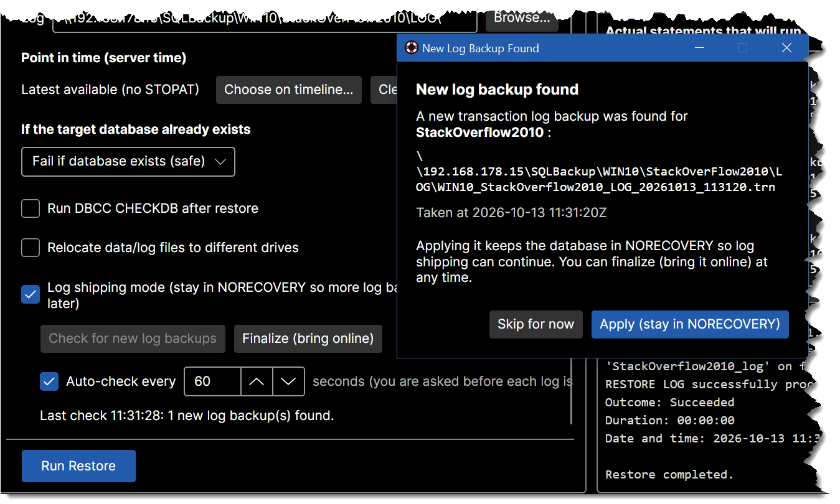Minimize the New Log Backup Found dialog
This screenshot has height=504, width=840.
pyautogui.click(x=700, y=48)
